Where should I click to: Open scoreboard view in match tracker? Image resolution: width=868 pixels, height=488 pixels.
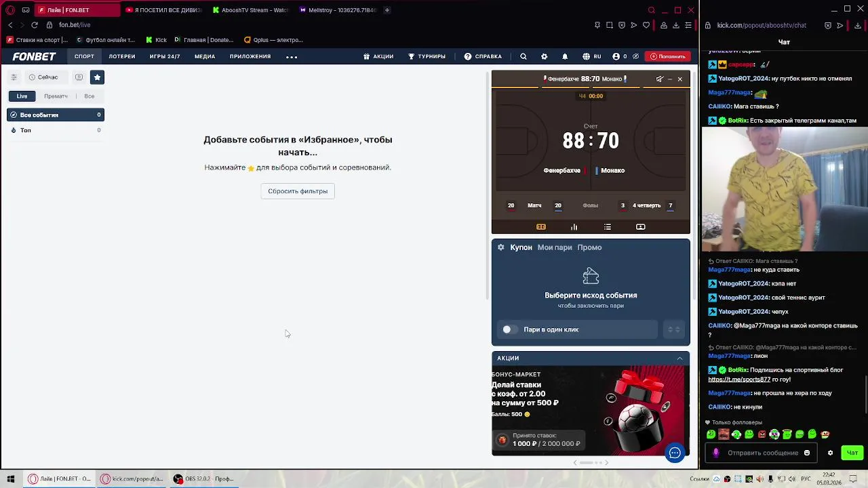point(541,227)
